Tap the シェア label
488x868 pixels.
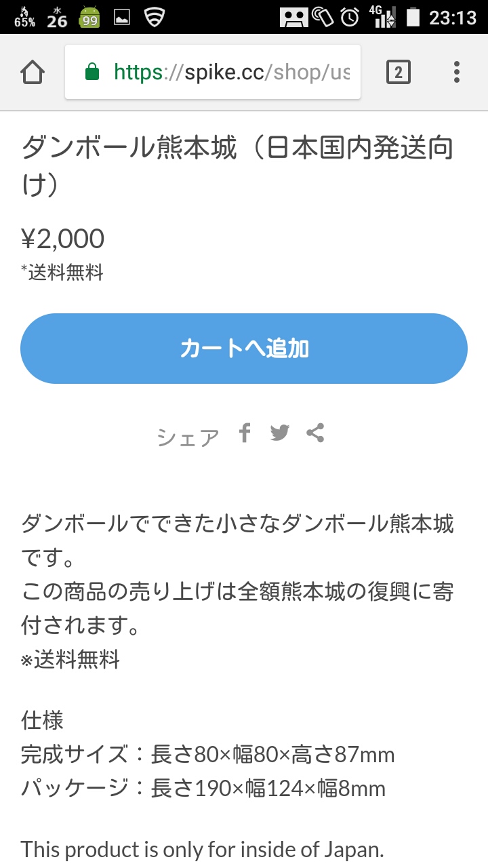click(x=188, y=438)
